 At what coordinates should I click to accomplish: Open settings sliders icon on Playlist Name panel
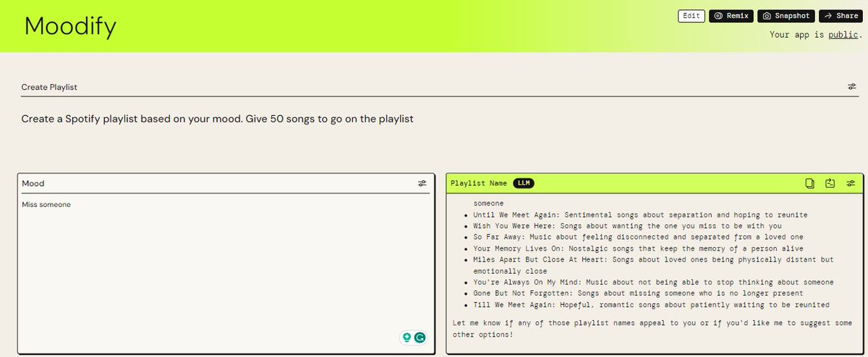tap(851, 183)
